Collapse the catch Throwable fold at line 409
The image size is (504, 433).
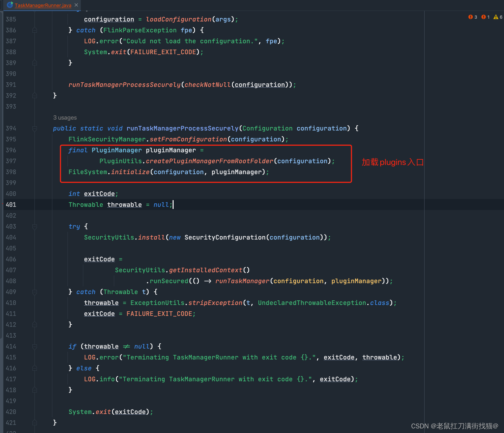[x=34, y=292]
